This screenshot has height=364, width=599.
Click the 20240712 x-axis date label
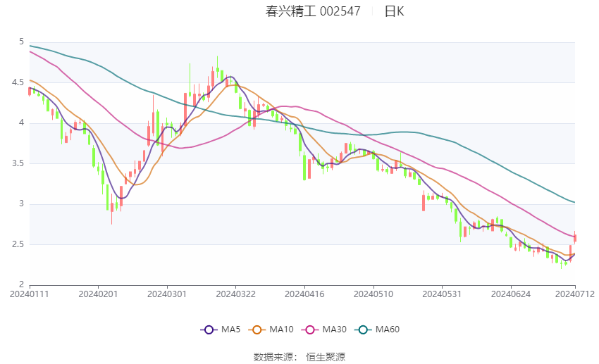(575, 294)
